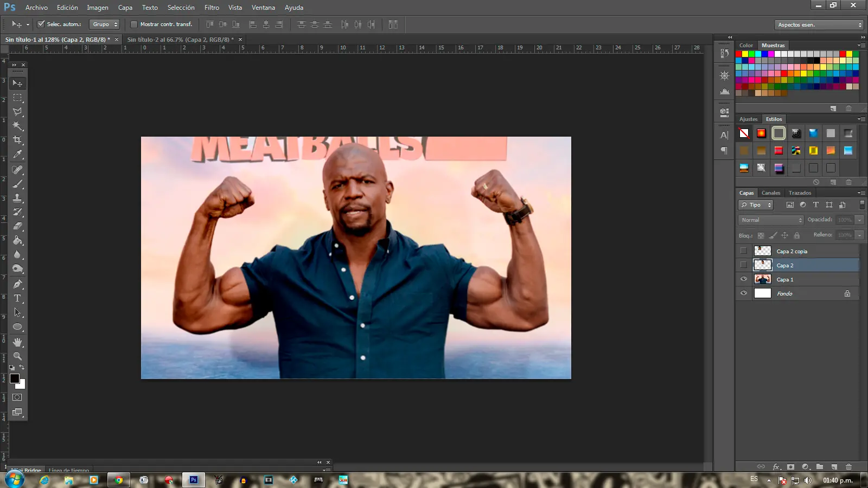
Task: Open the Color panel tab
Action: (x=746, y=46)
